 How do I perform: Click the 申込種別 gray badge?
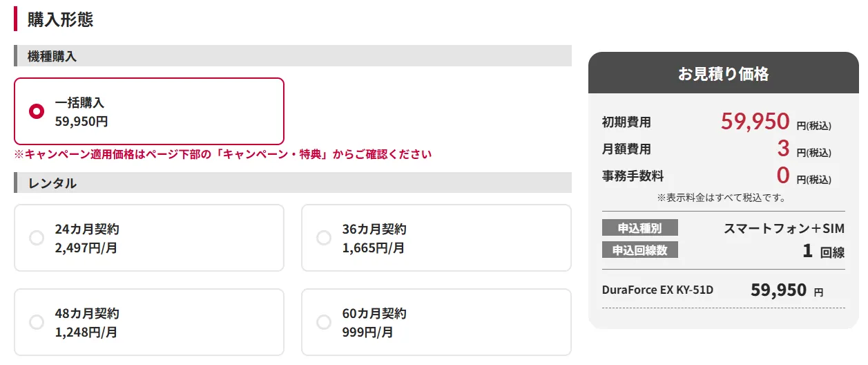click(x=640, y=228)
